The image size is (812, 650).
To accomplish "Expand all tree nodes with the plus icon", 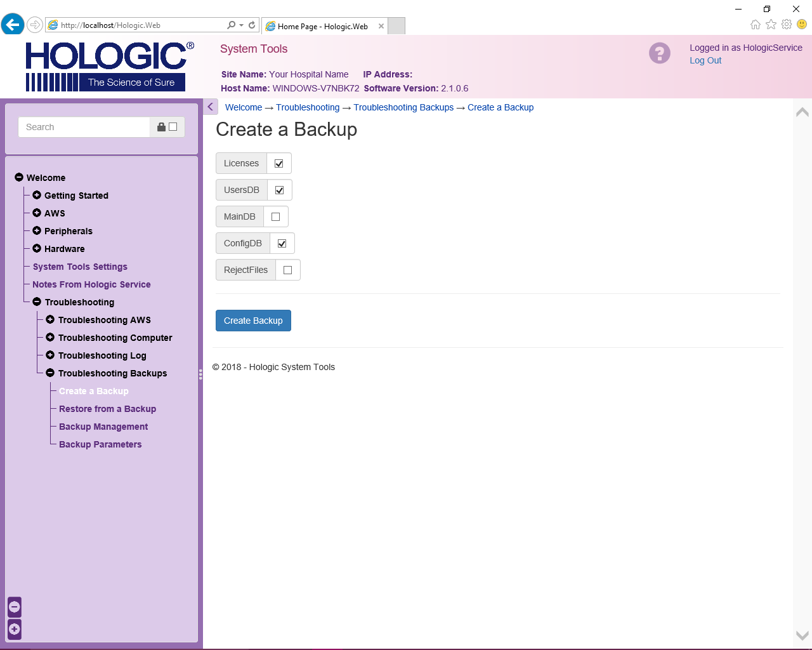I will (14, 629).
